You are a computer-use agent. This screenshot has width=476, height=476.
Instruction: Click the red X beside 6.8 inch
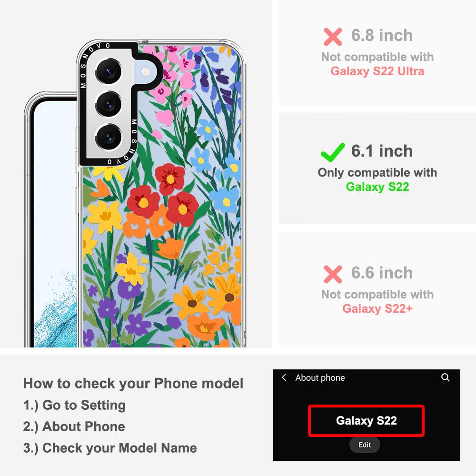[333, 37]
